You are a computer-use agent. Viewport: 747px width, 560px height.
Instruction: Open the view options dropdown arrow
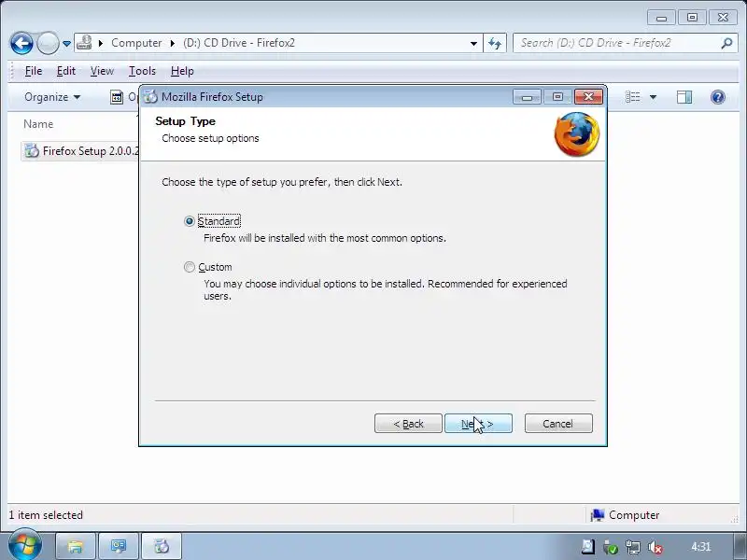pyautogui.click(x=653, y=97)
